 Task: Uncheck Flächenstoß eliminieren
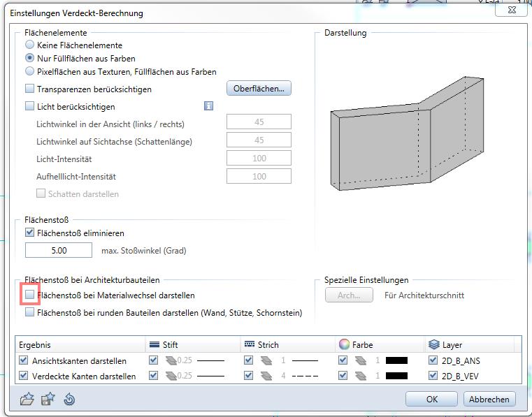coord(29,233)
